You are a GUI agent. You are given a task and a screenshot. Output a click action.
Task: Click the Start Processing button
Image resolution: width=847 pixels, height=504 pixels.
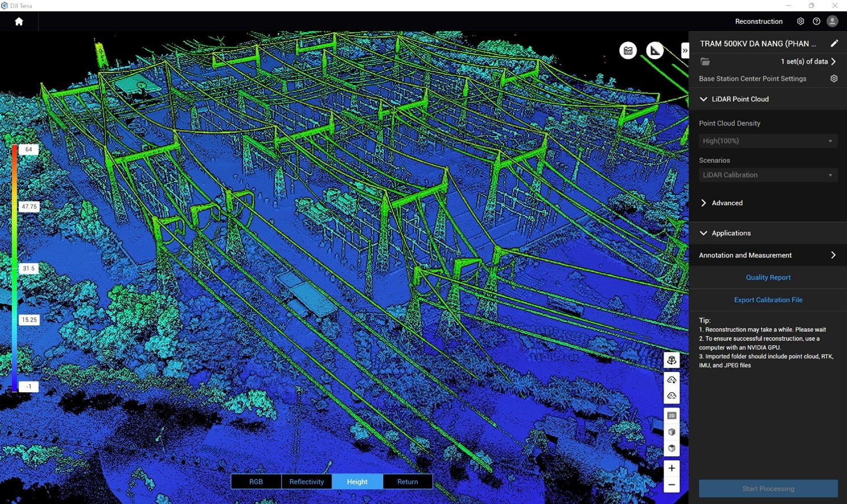click(768, 489)
